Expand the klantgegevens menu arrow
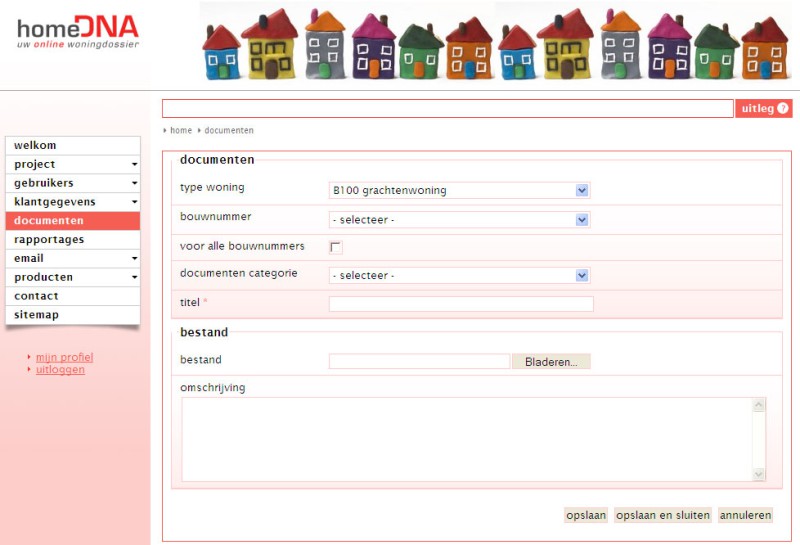Screen dimensions: 800x545 click(x=134, y=202)
